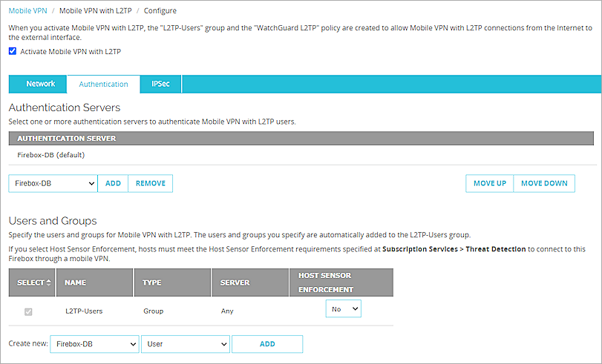Click the NAME column header
This screenshot has height=364, width=602.
tap(76, 282)
